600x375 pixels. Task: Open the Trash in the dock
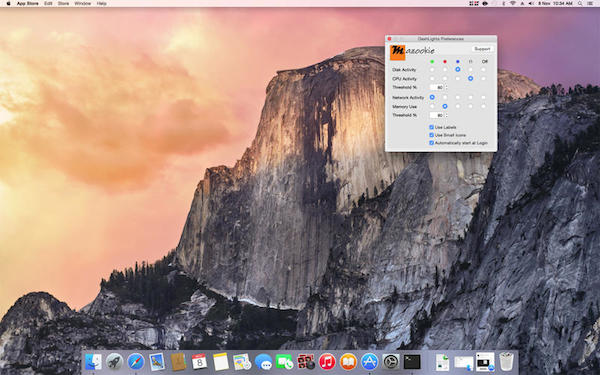pyautogui.click(x=506, y=362)
